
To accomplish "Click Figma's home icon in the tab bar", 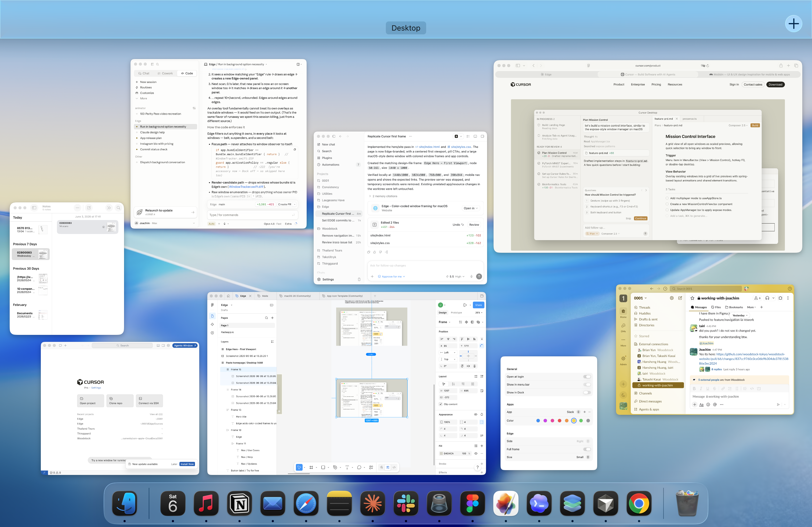I will click(x=228, y=296).
